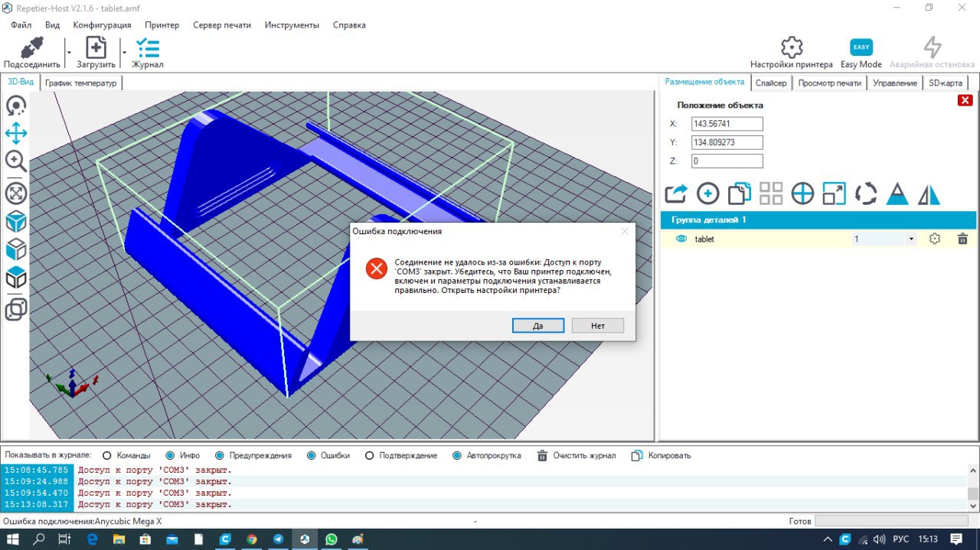This screenshot has height=550, width=980.
Task: Open the Файл menu
Action: click(x=21, y=24)
